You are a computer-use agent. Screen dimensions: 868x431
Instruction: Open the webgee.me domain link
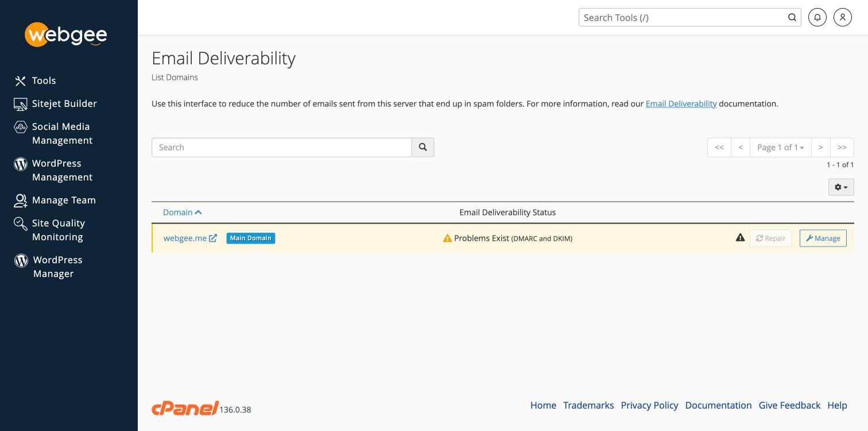pyautogui.click(x=185, y=238)
